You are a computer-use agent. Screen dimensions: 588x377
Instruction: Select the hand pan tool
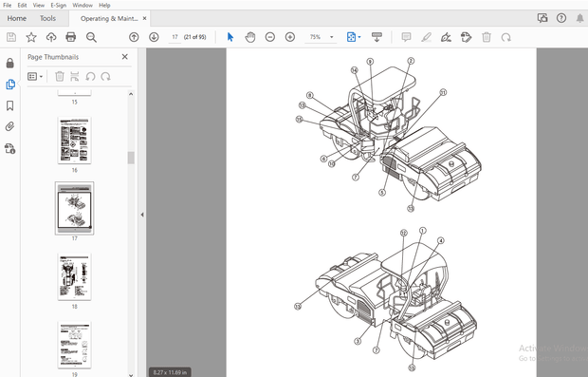[x=250, y=37]
